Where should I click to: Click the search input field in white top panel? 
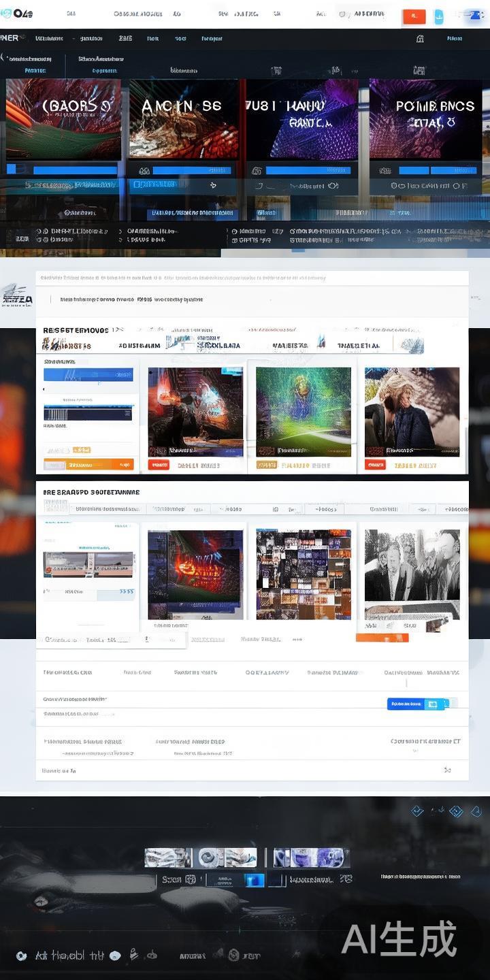(x=252, y=299)
